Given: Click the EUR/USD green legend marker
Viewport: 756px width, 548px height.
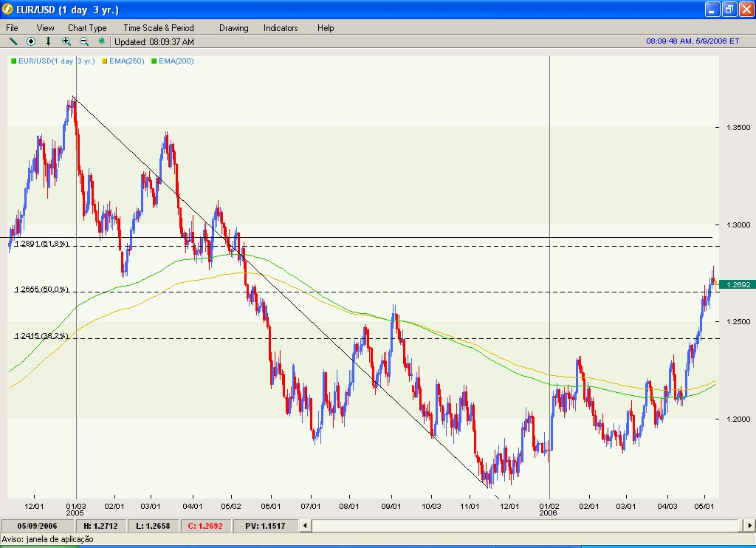Looking at the screenshot, I should pyautogui.click(x=14, y=61).
